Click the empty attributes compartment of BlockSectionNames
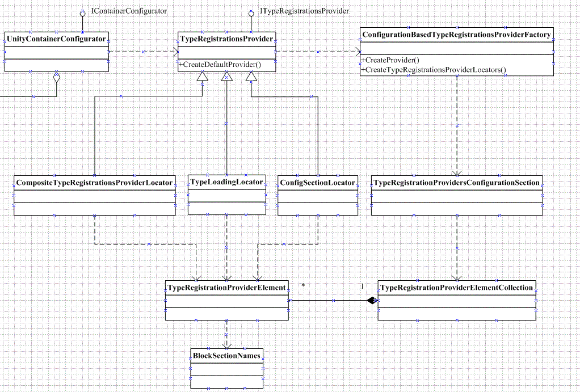 (227, 369)
